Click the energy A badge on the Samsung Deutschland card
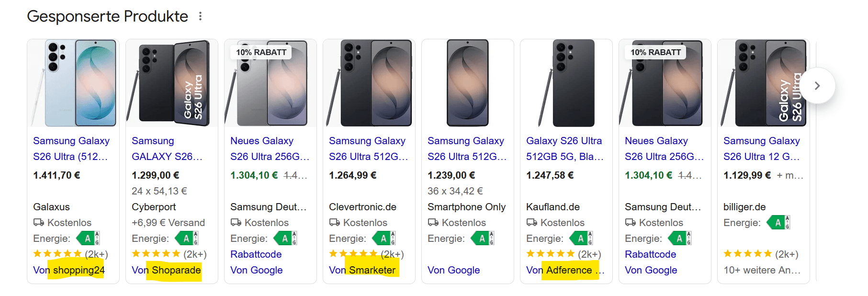 point(284,238)
